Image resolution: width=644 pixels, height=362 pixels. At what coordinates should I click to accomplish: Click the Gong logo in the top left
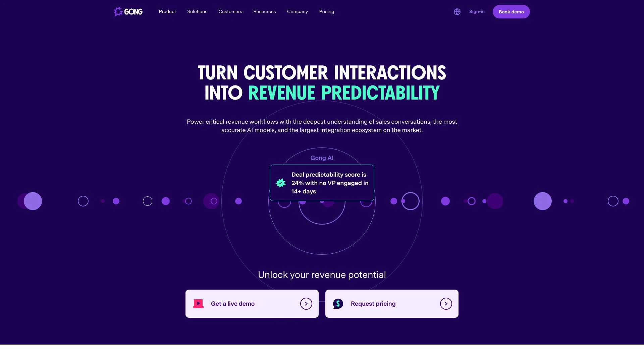click(128, 11)
